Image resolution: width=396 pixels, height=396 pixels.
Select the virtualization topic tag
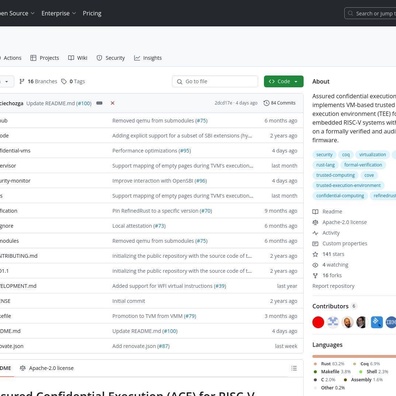pyautogui.click(x=372, y=155)
